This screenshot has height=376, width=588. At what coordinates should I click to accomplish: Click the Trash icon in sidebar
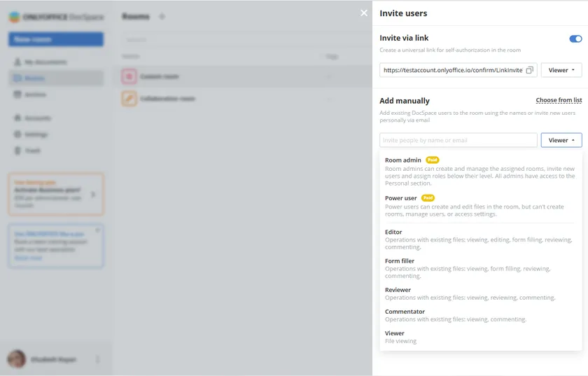point(17,151)
